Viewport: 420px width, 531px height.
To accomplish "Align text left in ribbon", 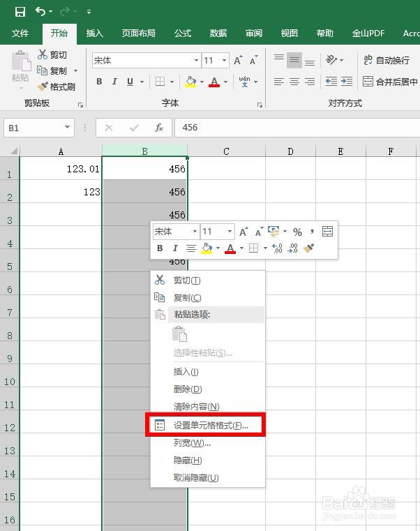I will click(x=279, y=82).
